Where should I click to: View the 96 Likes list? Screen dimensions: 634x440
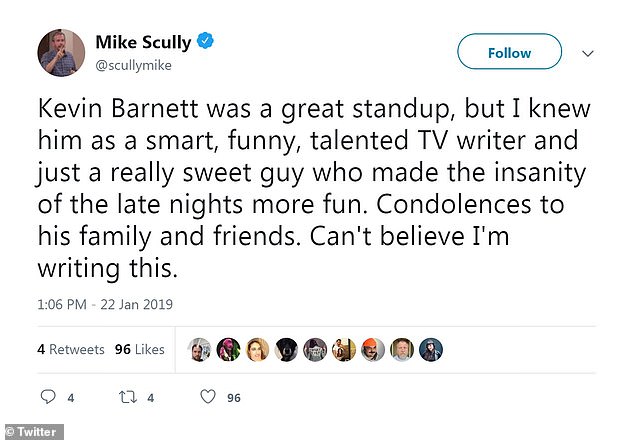tap(139, 349)
